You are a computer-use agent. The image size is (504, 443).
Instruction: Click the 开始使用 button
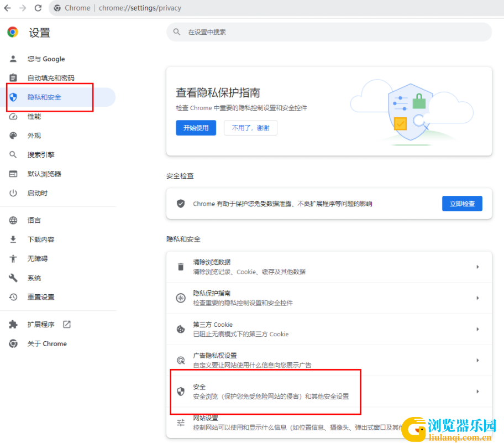(196, 128)
